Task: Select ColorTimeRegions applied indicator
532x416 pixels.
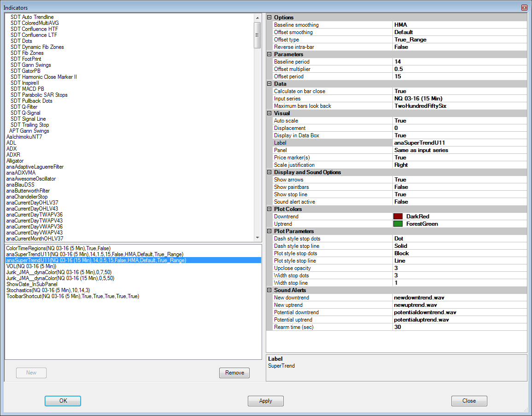Action: 58,248
